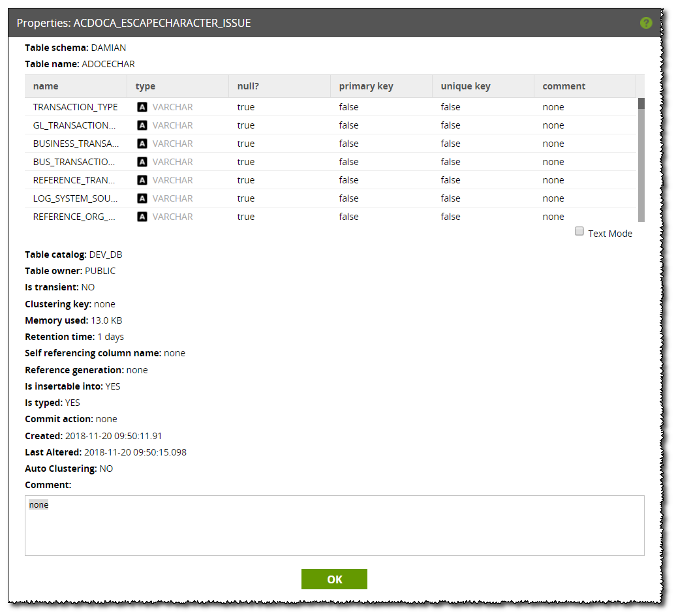Click the Retention time value 1 days
Image resolution: width=676 pixels, height=616 pixels.
coord(111,337)
